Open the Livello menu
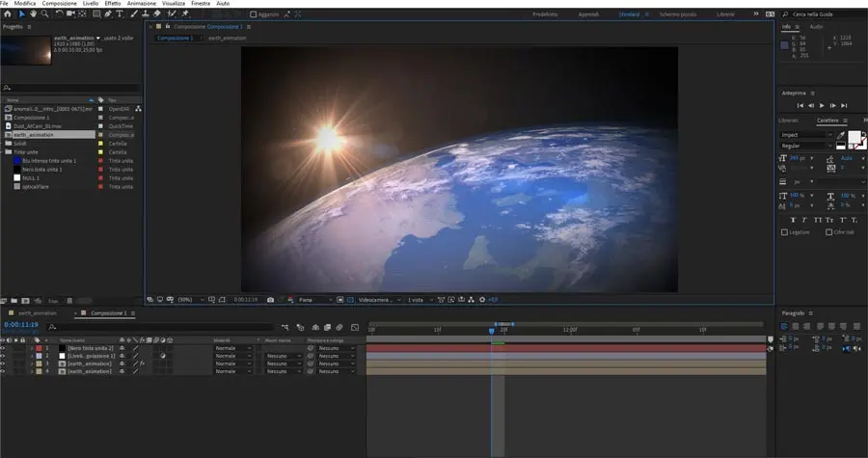Screen dimensions: 868x458 (91, 3)
